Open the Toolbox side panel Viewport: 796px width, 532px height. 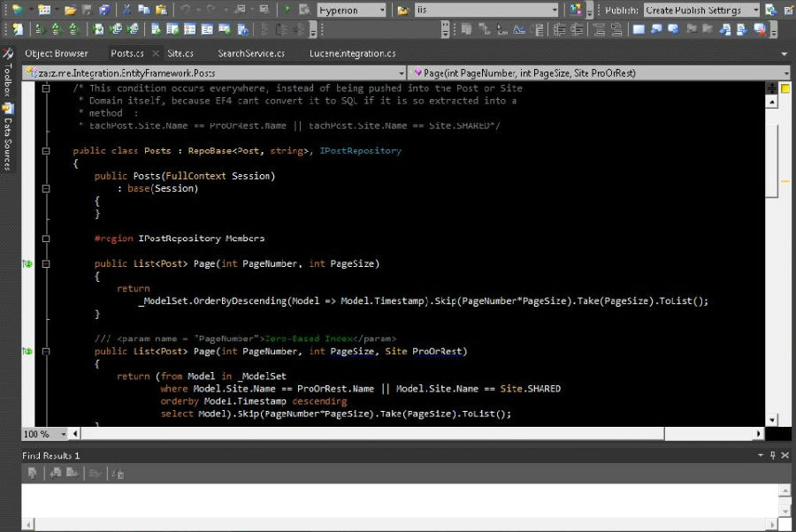point(8,72)
